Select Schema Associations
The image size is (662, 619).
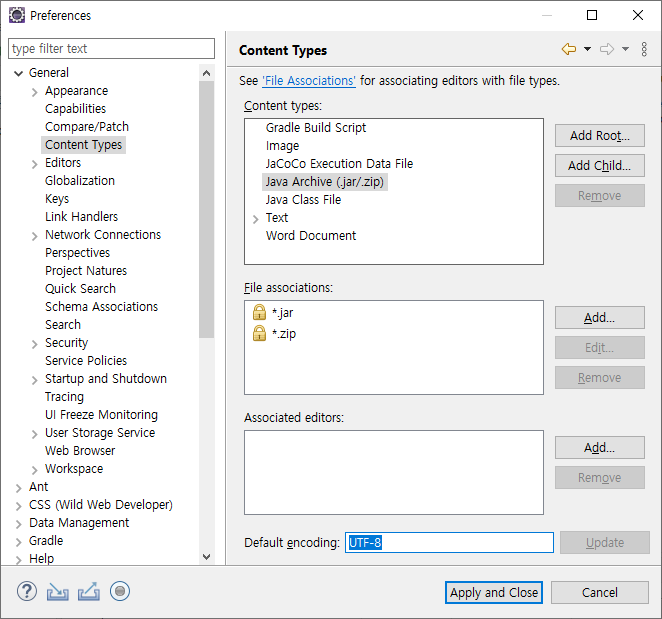pos(101,307)
